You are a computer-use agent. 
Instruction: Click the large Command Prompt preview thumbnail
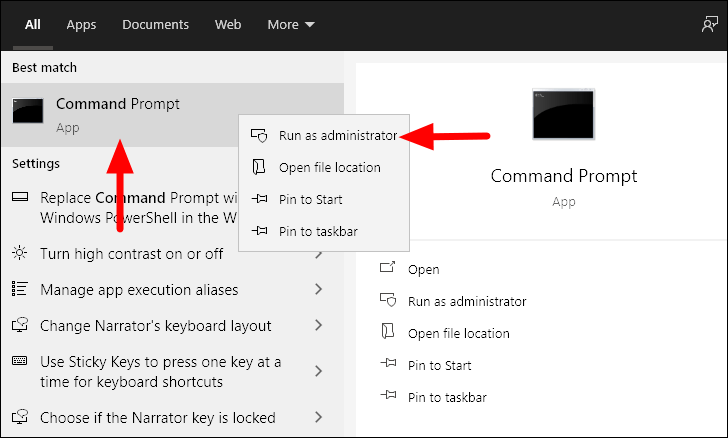pyautogui.click(x=563, y=114)
